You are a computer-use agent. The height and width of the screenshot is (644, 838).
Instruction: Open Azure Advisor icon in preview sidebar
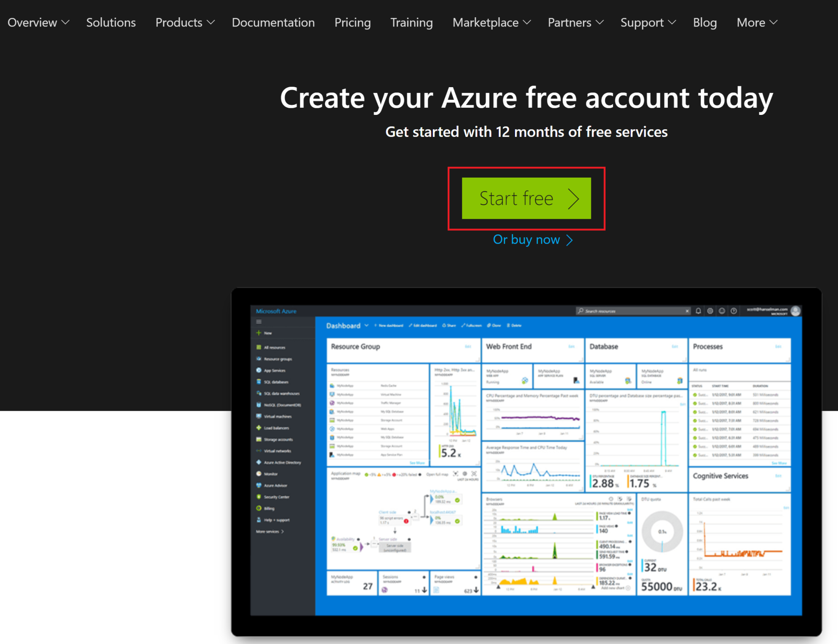pos(259,485)
